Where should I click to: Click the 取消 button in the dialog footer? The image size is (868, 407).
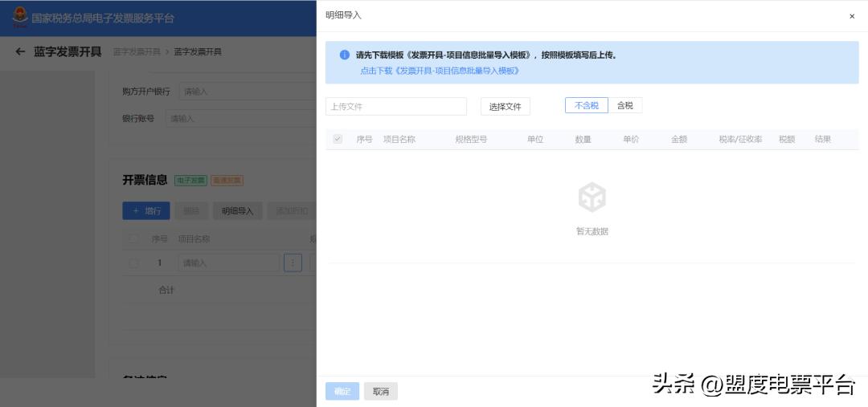[381, 392]
